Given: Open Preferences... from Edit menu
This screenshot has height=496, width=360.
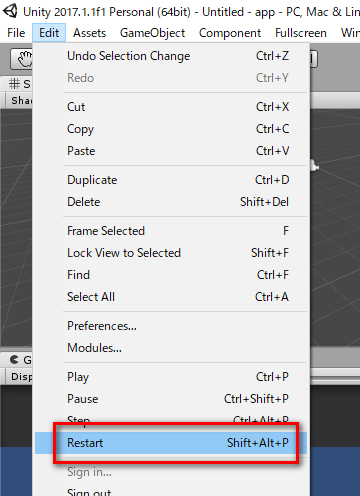Looking at the screenshot, I should tap(171, 326).
